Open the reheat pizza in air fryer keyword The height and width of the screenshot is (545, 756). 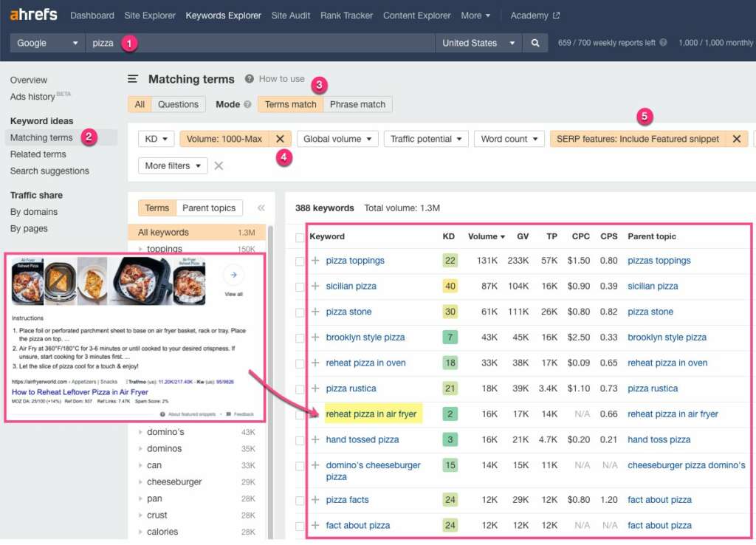371,414
